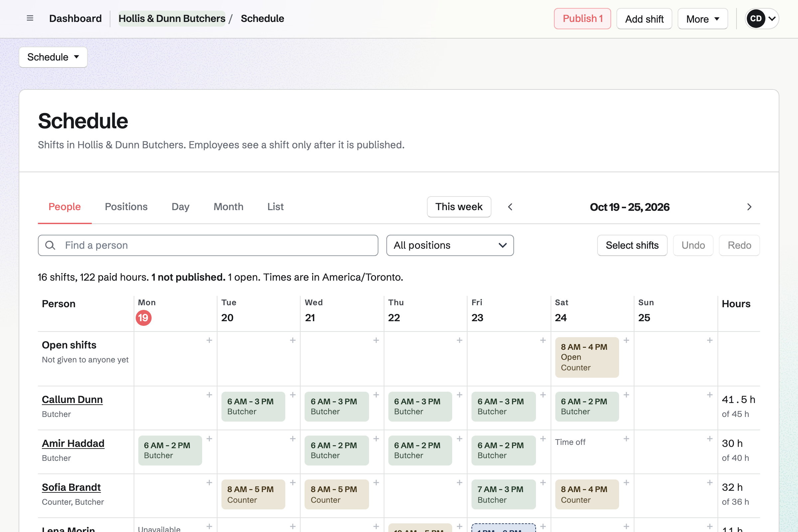Expand the Schedule section dropdown
This screenshot has width=798, height=532.
[x=53, y=57]
